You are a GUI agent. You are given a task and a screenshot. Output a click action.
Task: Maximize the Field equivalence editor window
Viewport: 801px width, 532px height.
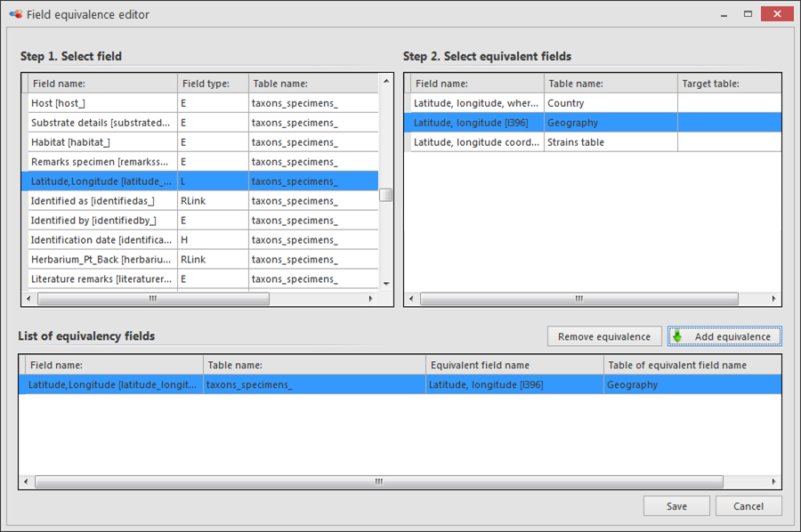point(748,13)
